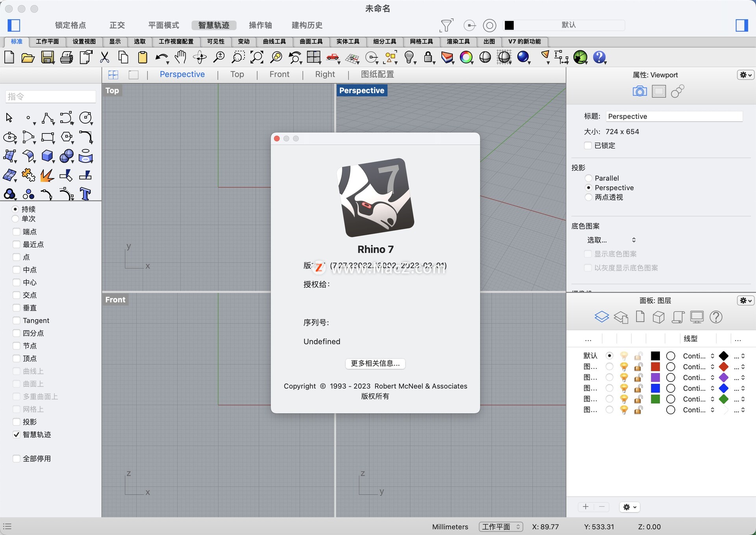Click 更多相关信息... button in About dialog

pos(375,363)
